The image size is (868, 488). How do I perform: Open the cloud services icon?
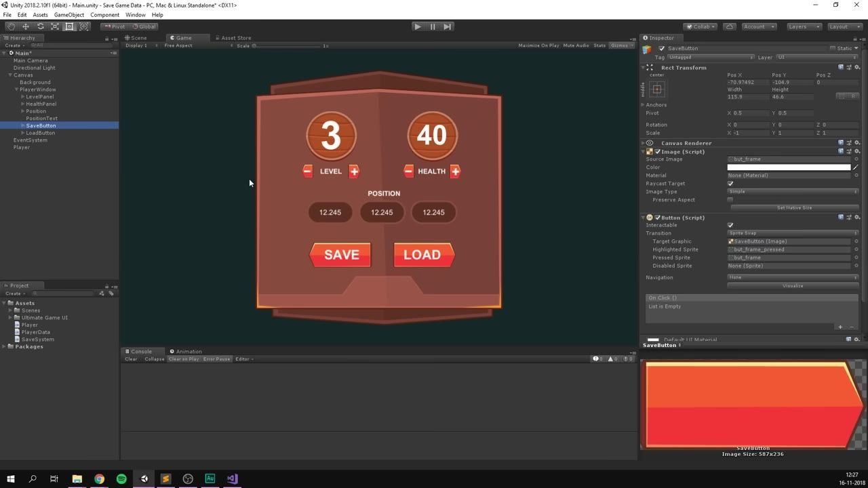(x=730, y=26)
